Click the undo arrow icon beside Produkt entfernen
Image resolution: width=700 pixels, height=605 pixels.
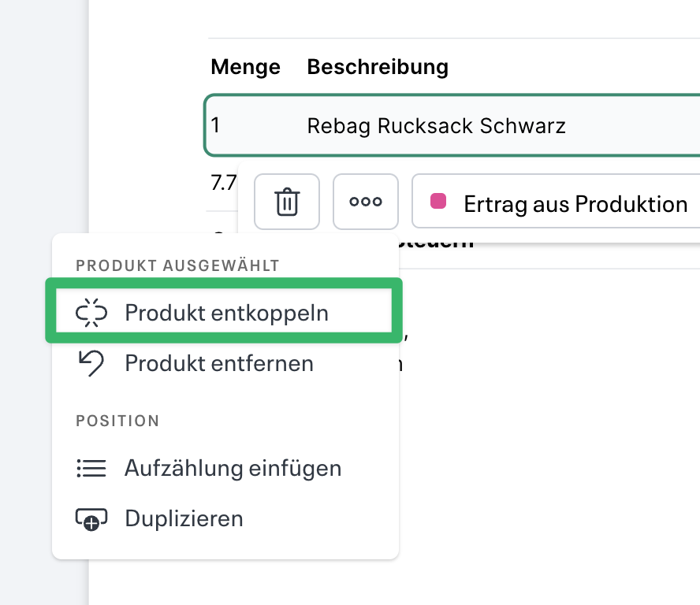coord(92,363)
